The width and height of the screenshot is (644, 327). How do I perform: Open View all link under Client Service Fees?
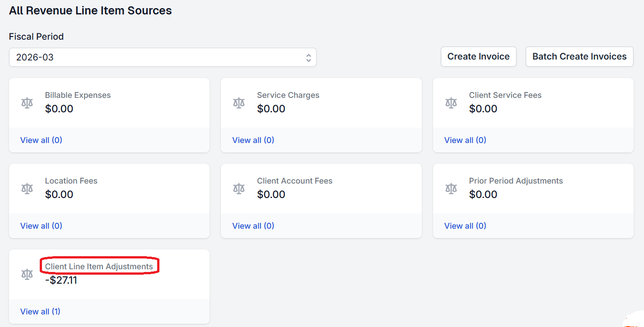[x=465, y=140]
